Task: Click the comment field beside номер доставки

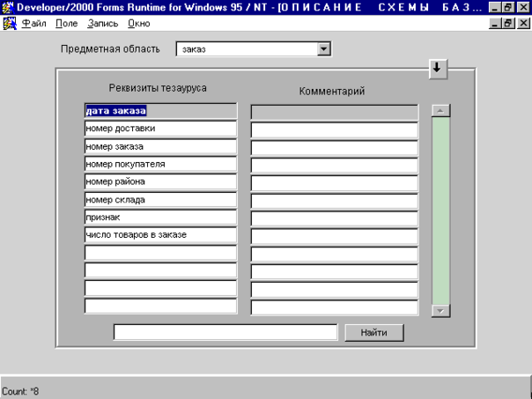Action: (335, 130)
